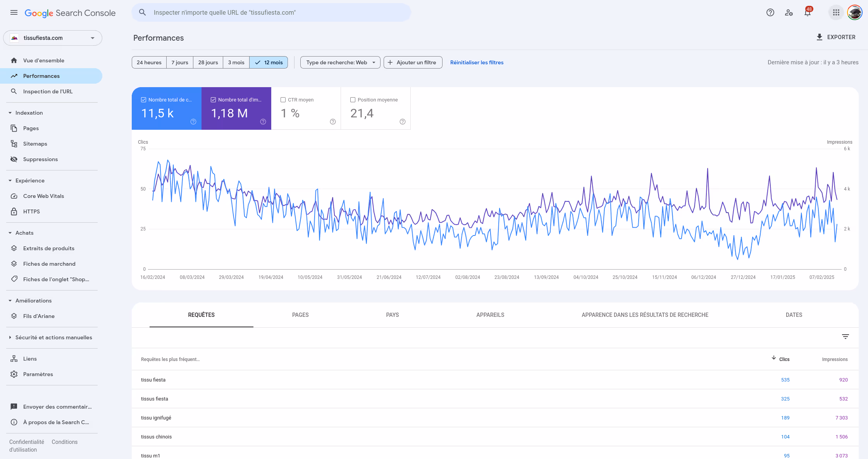
Task: Click the table filter rows icon
Action: pyautogui.click(x=845, y=337)
